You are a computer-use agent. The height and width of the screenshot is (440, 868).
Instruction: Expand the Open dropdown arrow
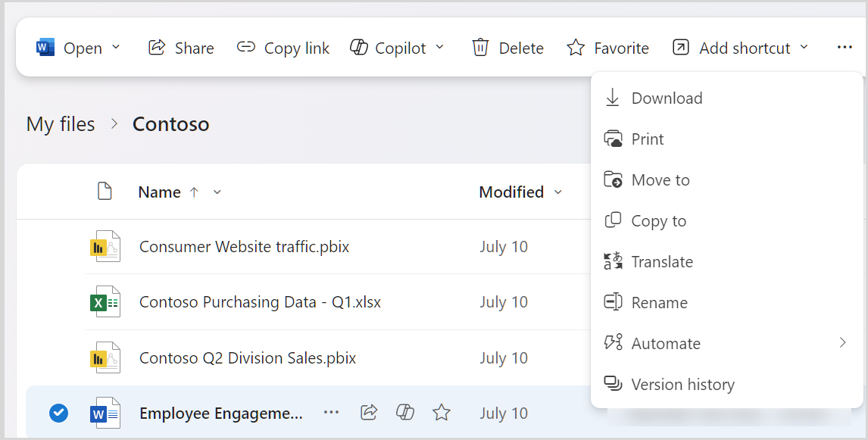[x=116, y=48]
